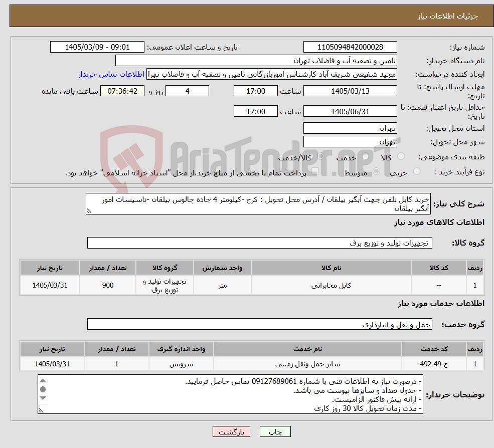494x448 pixels.
Task: Click the need number field 1105094842000028
Action: point(350,47)
